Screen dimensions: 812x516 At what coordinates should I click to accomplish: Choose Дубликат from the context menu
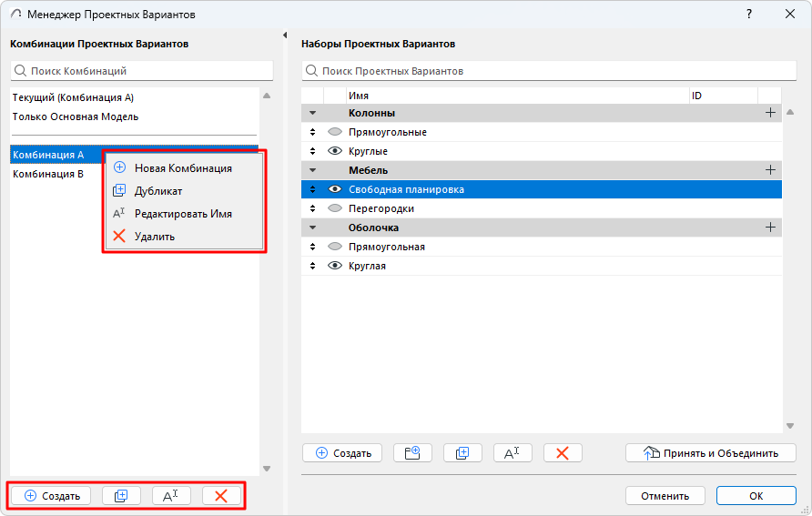pos(158,191)
